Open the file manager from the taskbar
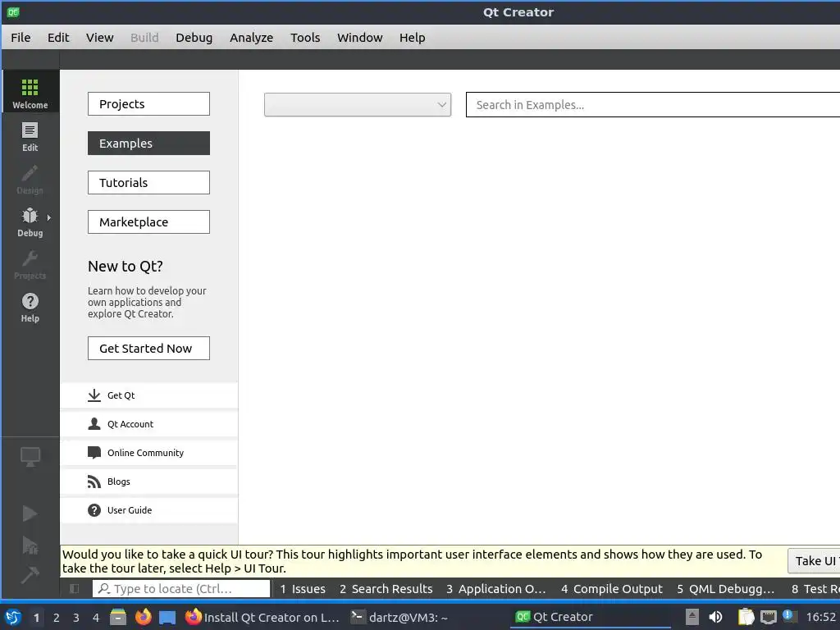The image size is (840, 630). click(x=118, y=617)
